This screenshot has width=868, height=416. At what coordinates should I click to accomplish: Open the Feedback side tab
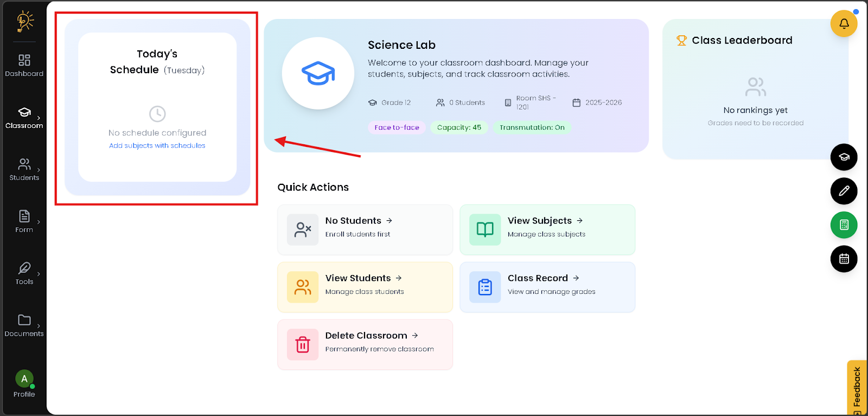coord(857,387)
